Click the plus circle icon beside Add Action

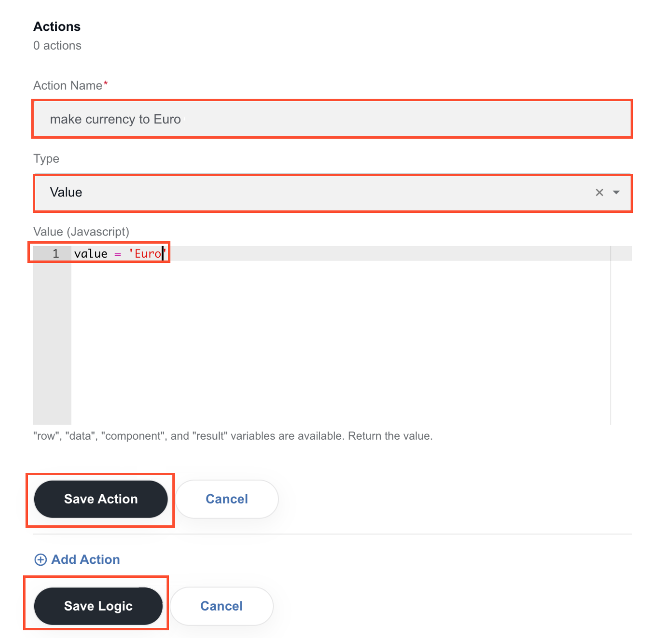(x=40, y=560)
